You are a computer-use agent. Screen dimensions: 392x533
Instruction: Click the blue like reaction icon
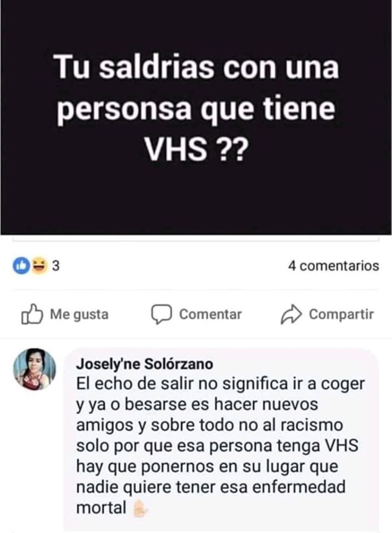[22, 266]
